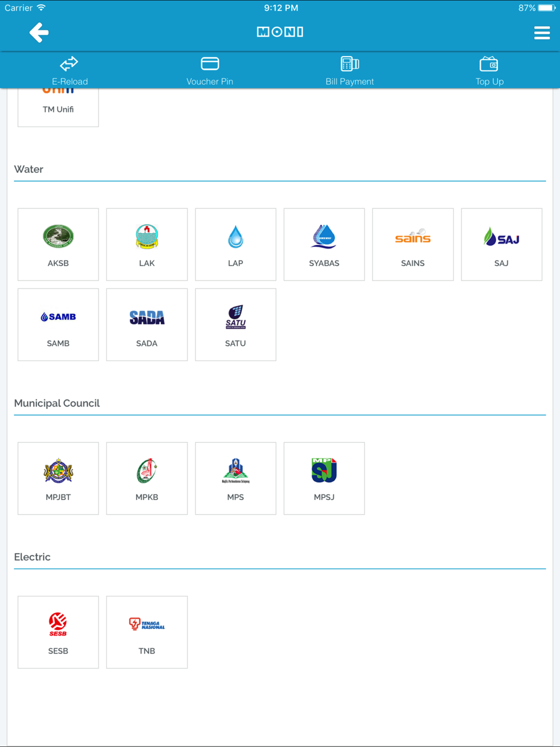Select the MPJBT municipal council

pos(58,478)
